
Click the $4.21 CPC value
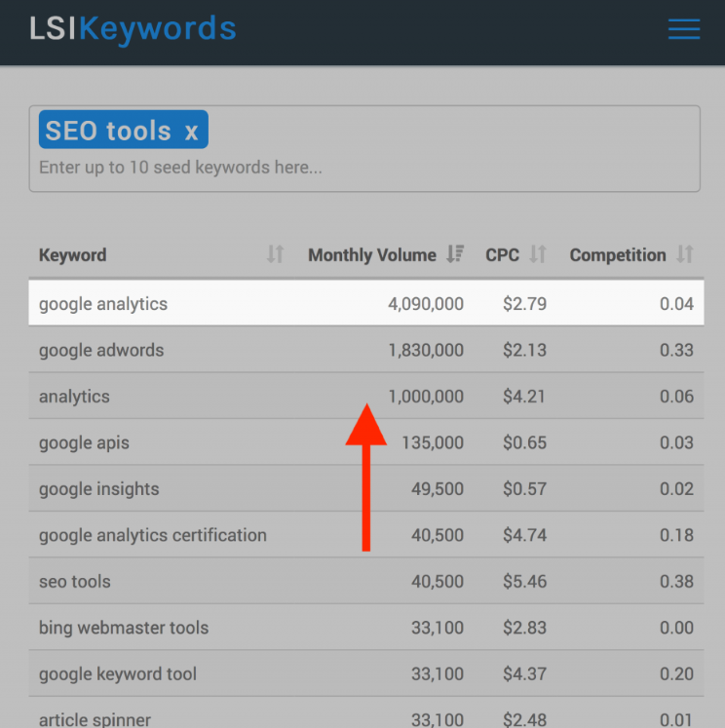tap(524, 396)
